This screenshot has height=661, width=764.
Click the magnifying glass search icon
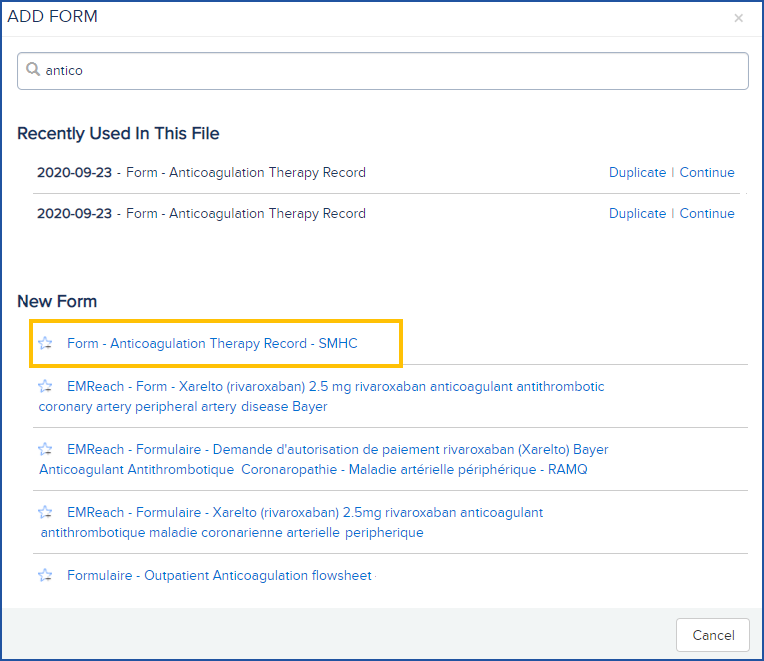point(33,70)
